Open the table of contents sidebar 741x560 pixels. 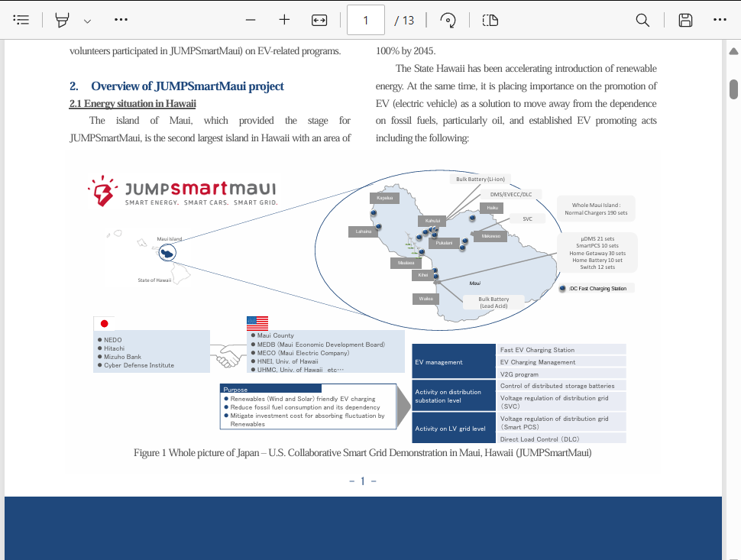tap(21, 20)
